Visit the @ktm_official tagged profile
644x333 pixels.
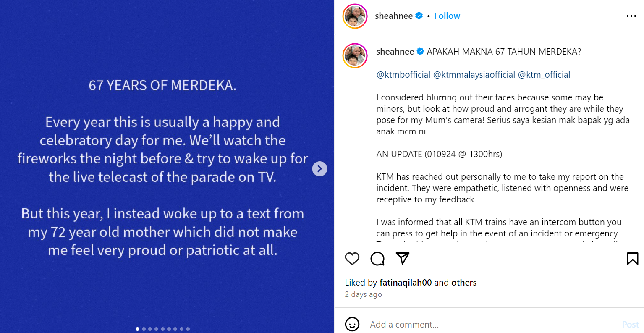[x=544, y=75]
